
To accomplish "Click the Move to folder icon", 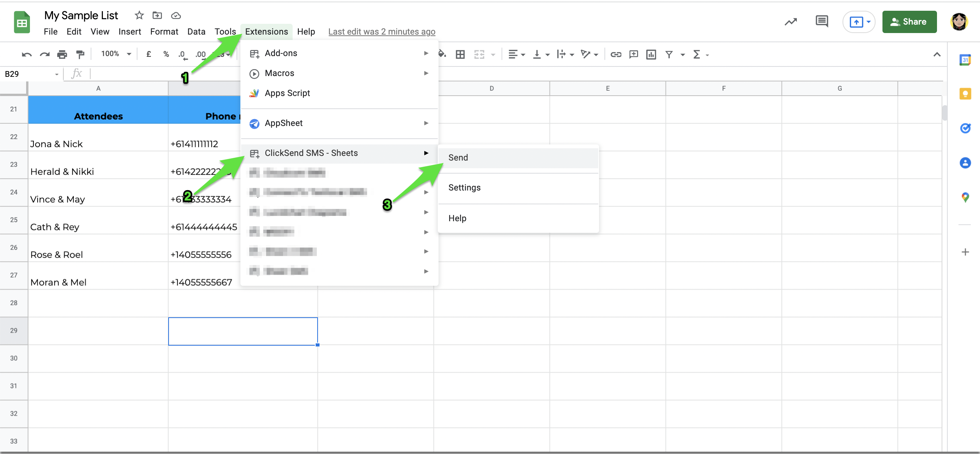I will 157,15.
